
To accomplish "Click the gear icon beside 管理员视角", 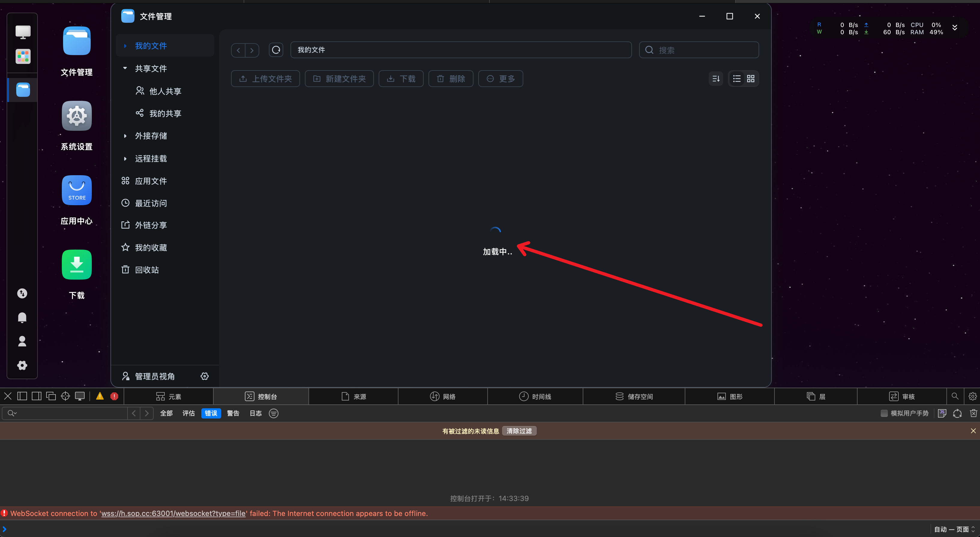I will [x=205, y=376].
